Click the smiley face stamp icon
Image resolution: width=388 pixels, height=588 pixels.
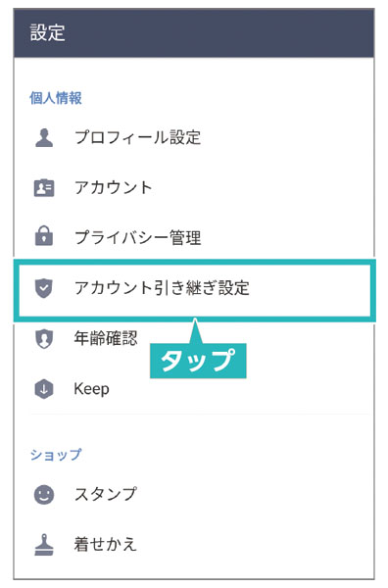coord(44,495)
